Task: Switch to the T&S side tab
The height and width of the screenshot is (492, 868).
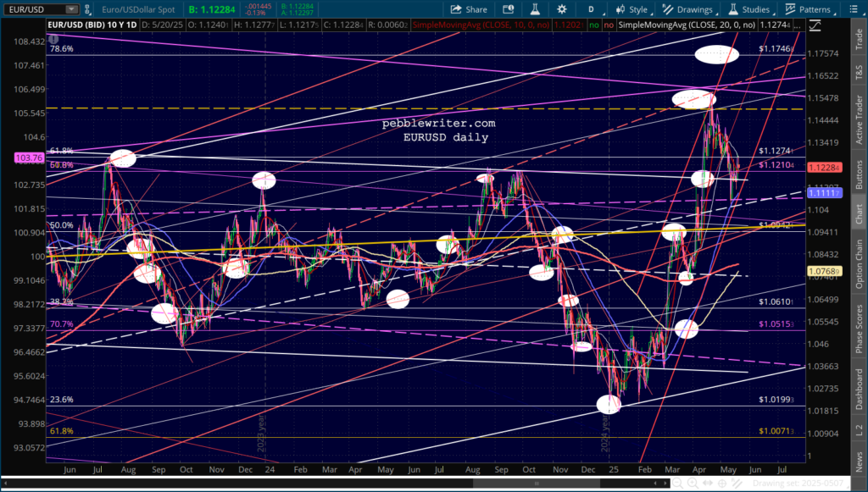Action: click(x=859, y=71)
